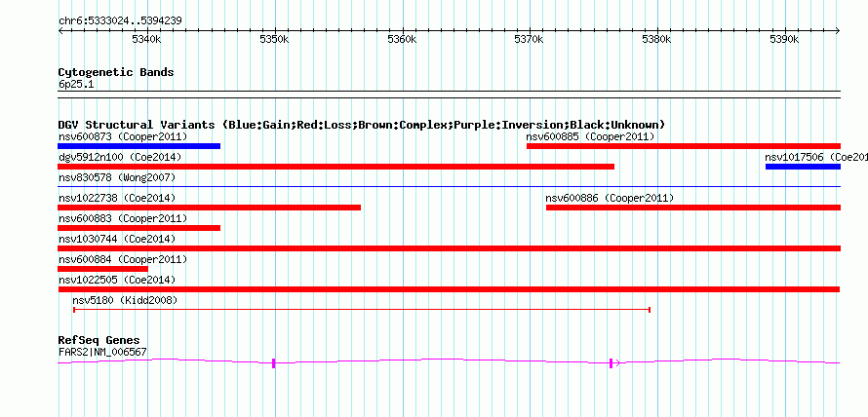Open the nsv1030744 (Coe2014) label
This screenshot has height=417, width=868.
pos(117,239)
